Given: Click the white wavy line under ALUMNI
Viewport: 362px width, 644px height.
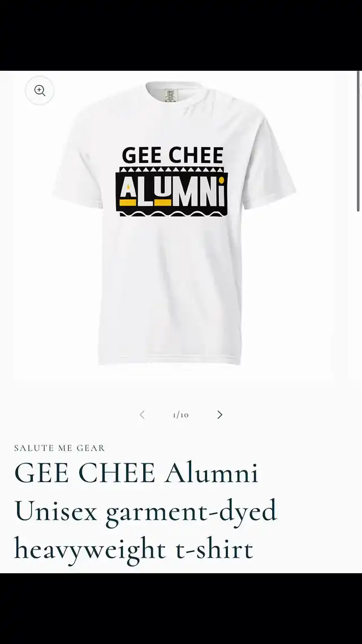Looking at the screenshot, I should (173, 213).
